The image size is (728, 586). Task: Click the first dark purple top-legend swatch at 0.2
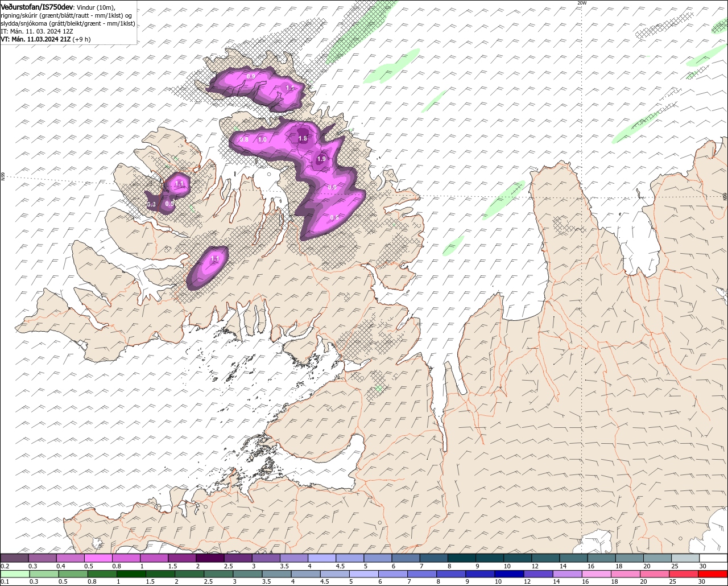click(14, 558)
